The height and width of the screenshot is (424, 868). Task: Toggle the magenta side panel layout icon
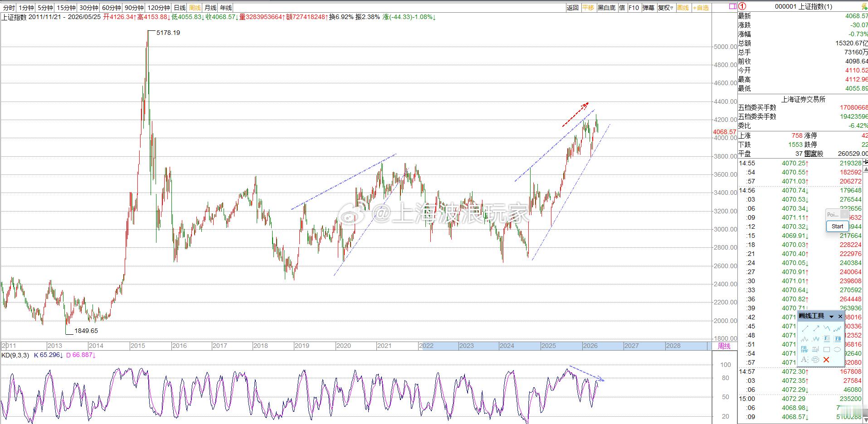click(732, 7)
